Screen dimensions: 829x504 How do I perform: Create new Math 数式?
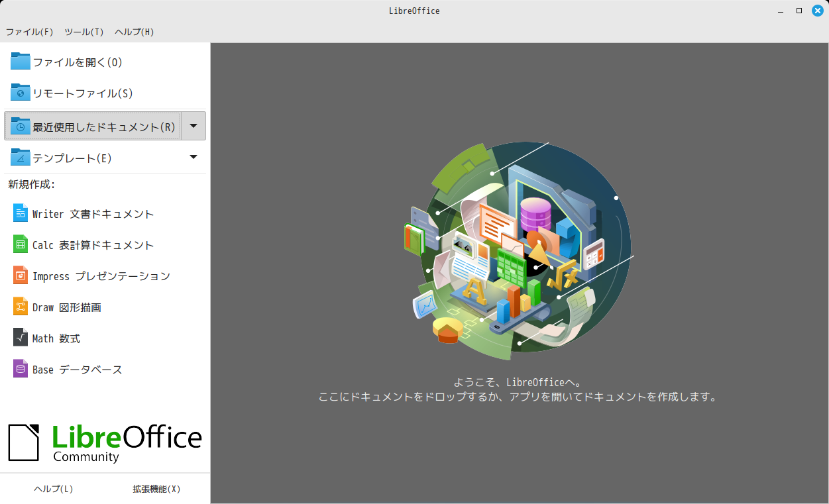pos(56,338)
